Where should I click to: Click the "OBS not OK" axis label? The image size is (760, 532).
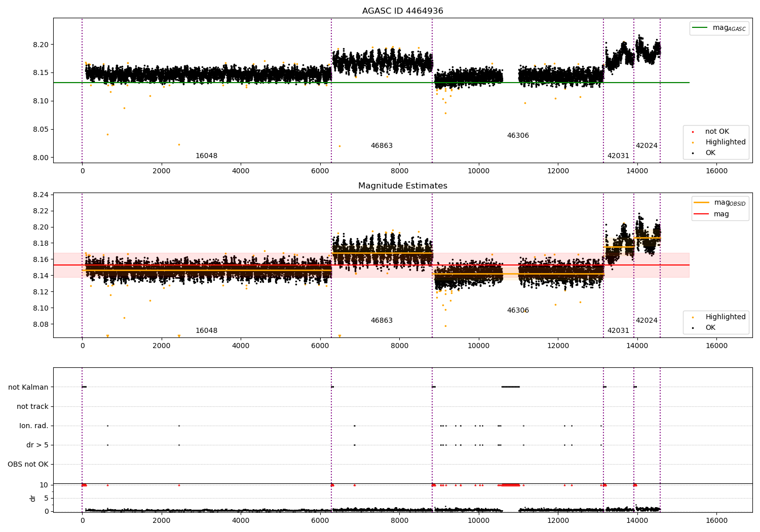tap(28, 464)
